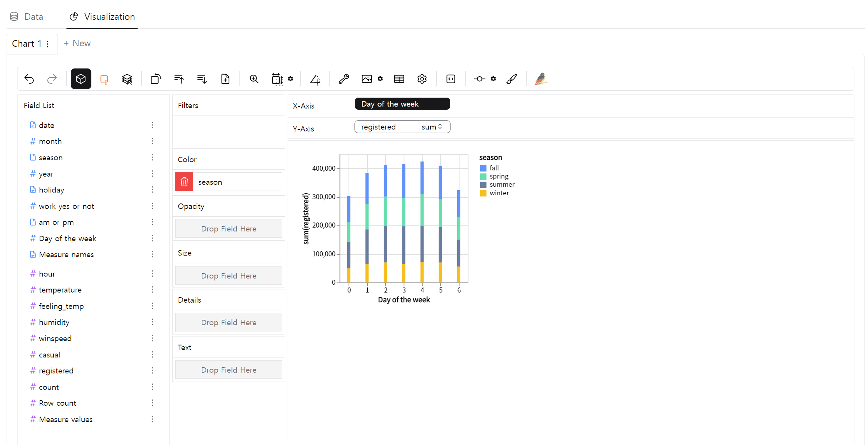The height and width of the screenshot is (445, 868).
Task: Open options menu for season field
Action: [152, 158]
